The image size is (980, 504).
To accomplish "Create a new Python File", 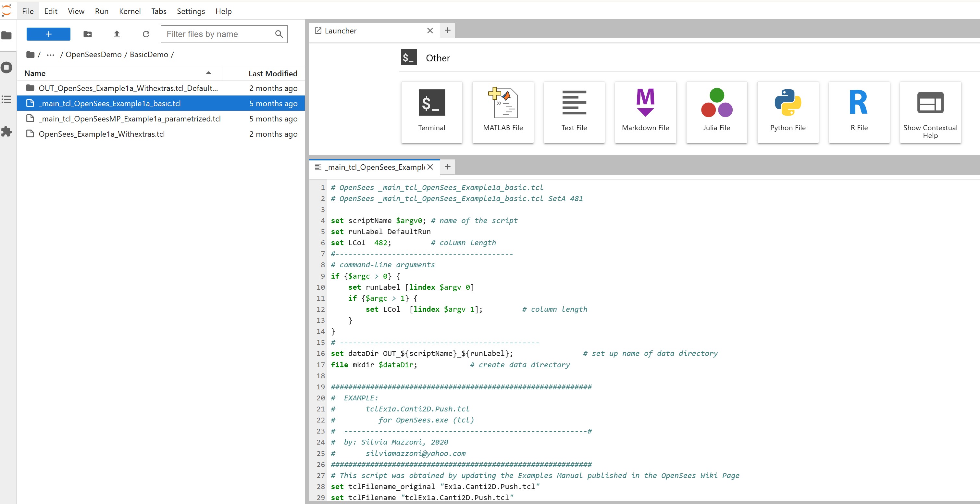I will point(788,112).
